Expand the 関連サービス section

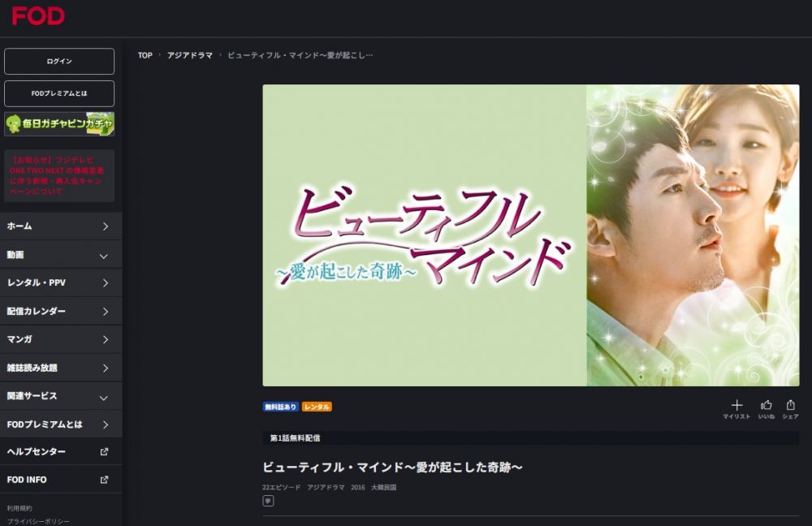pyautogui.click(x=61, y=396)
